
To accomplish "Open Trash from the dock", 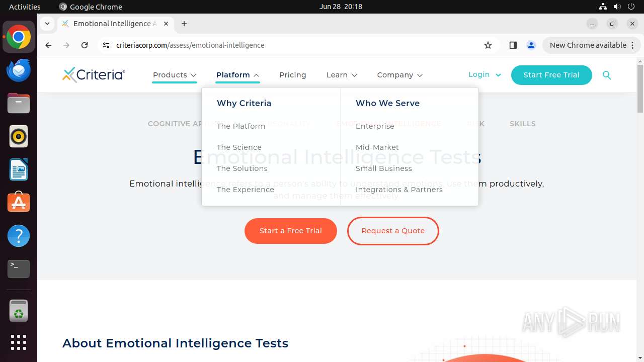I will (x=19, y=311).
